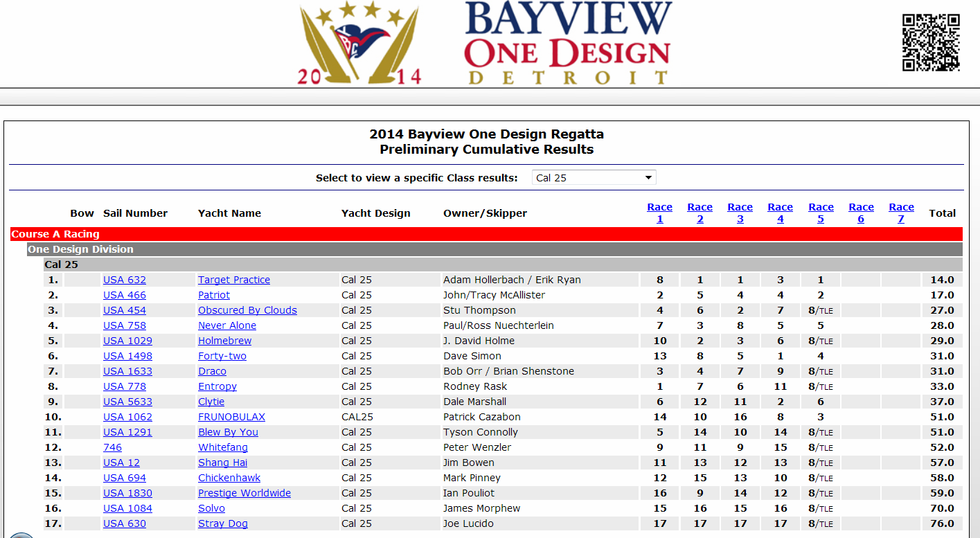Select total score 76.0
This screenshot has width=980, height=538.
point(943,523)
